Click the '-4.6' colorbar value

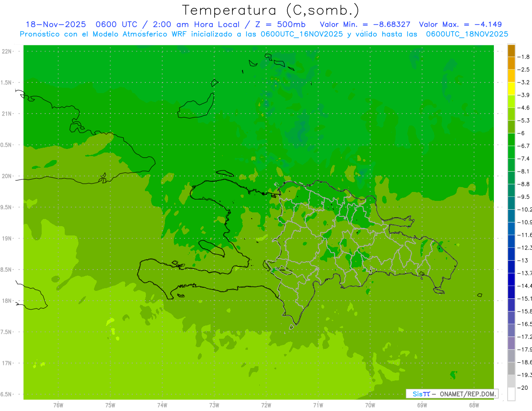pyautogui.click(x=524, y=108)
